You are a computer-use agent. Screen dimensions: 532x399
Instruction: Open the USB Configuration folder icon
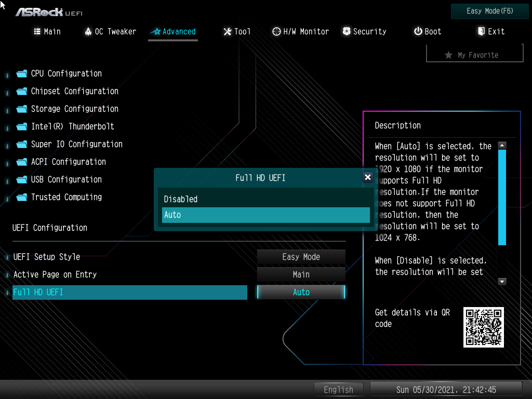pyautogui.click(x=21, y=180)
